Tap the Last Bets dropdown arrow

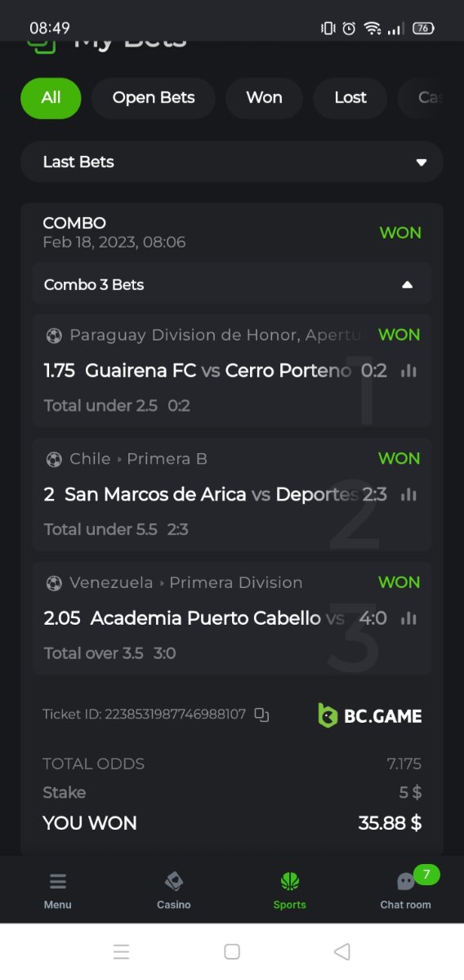pos(422,163)
